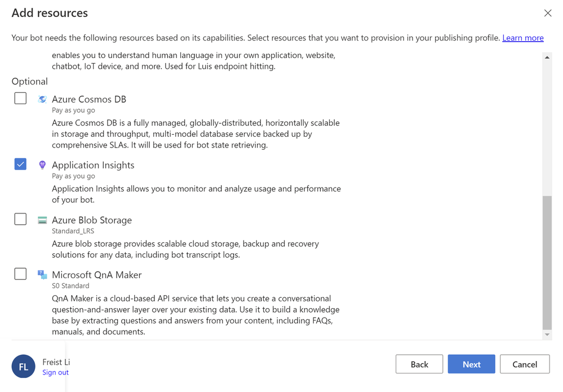Click the Azure Cosmos DB icon
Image resolution: width=563 pixels, height=392 pixels.
(42, 99)
